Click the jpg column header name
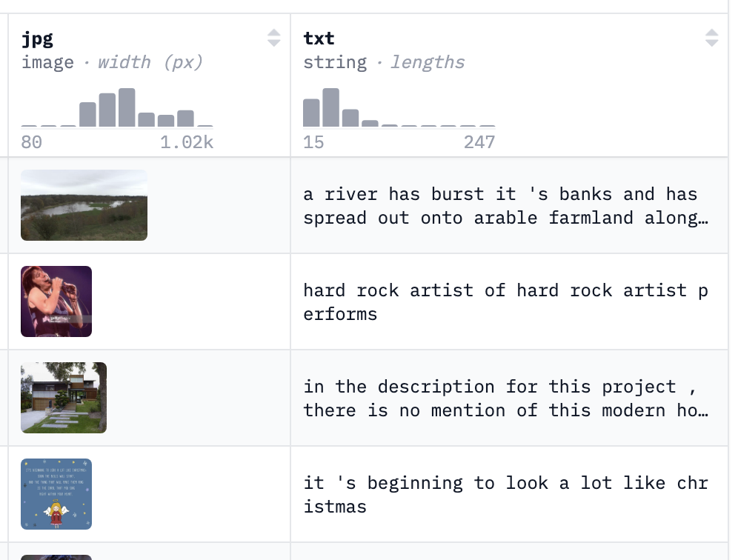Viewport: 738px width, 560px height. pos(38,39)
